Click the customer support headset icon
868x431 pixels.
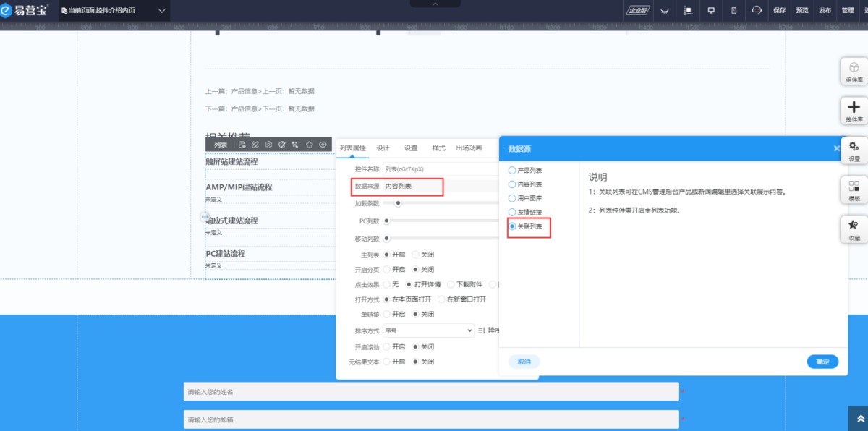pos(757,10)
